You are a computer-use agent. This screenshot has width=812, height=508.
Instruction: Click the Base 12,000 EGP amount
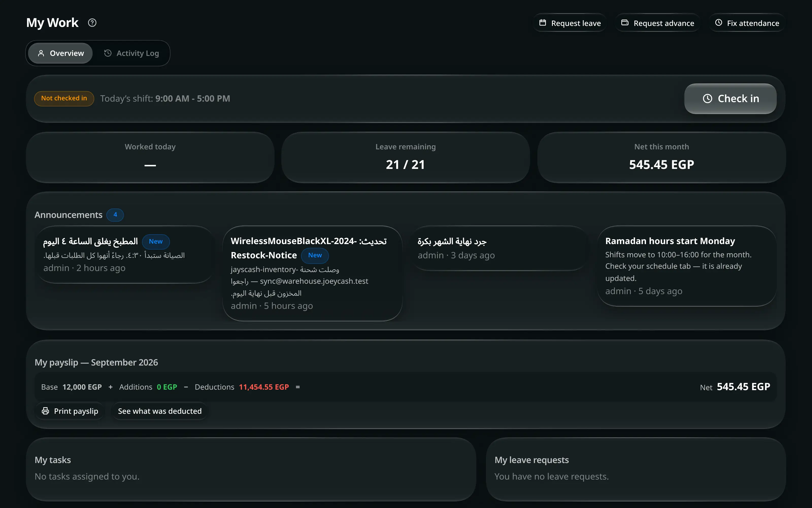pos(82,387)
